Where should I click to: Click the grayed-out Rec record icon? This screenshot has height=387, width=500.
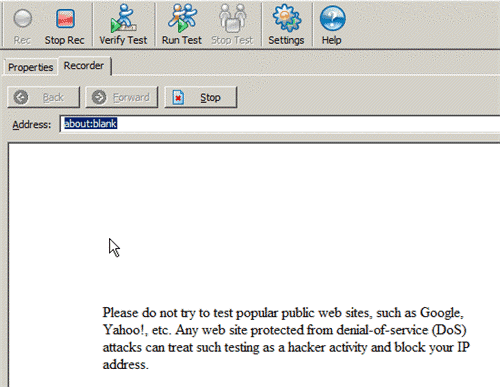22,18
